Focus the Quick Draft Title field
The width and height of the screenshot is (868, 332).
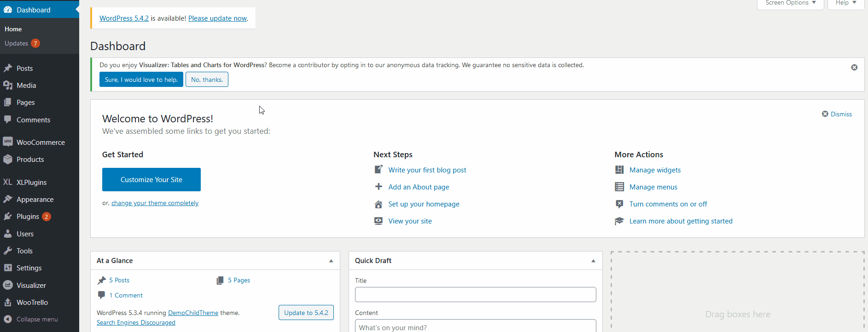pyautogui.click(x=476, y=295)
